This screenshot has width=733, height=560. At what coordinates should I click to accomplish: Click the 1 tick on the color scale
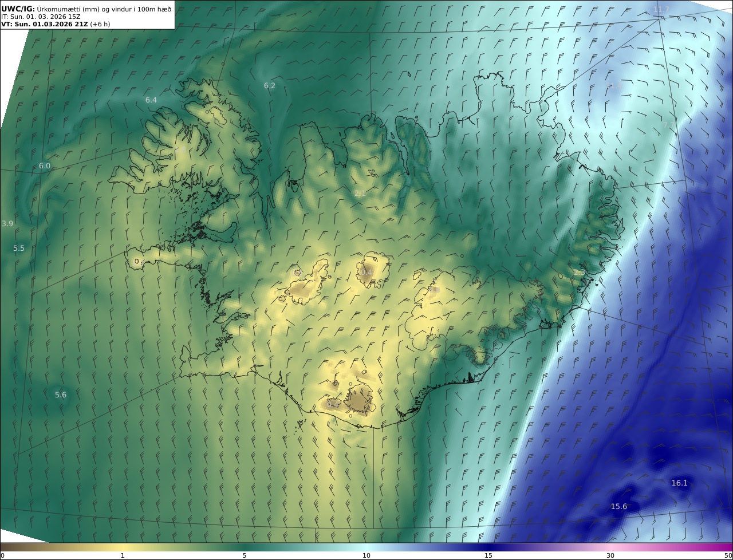(x=123, y=555)
